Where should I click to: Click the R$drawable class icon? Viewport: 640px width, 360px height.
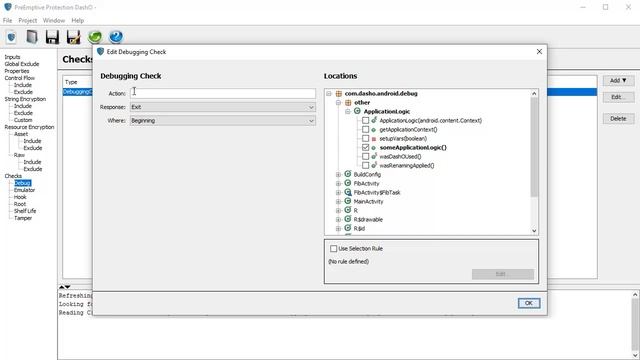coord(348,219)
